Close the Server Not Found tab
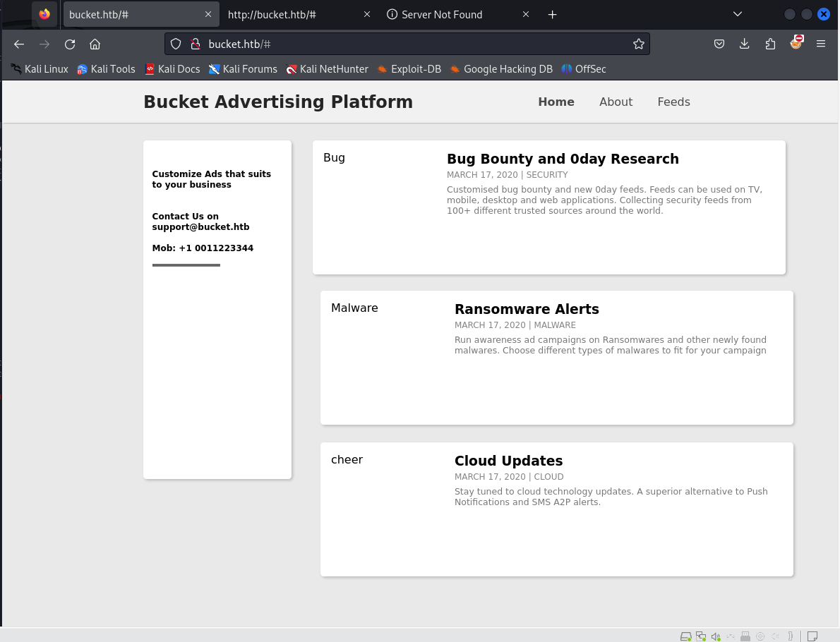Viewport: 840px width, 642px height. [x=526, y=14]
